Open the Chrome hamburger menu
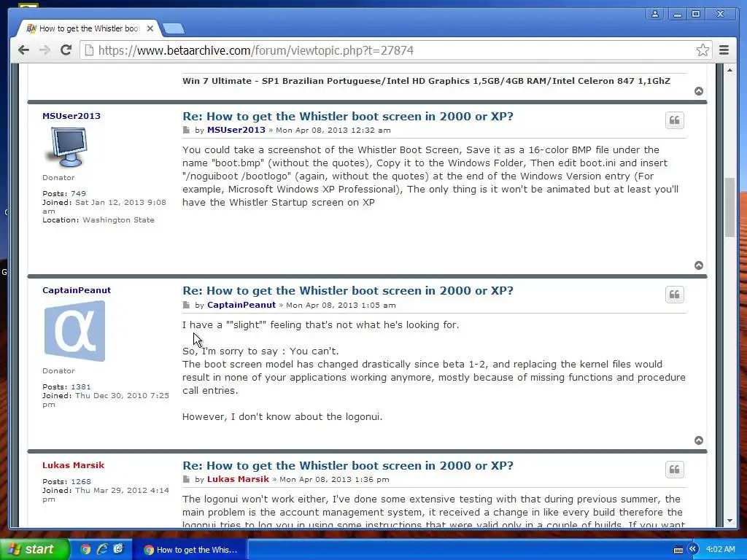This screenshot has height=560, width=747. [724, 50]
